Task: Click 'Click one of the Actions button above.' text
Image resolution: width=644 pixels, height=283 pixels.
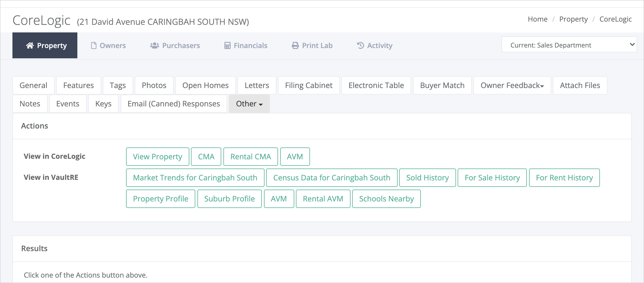Action: (85, 275)
